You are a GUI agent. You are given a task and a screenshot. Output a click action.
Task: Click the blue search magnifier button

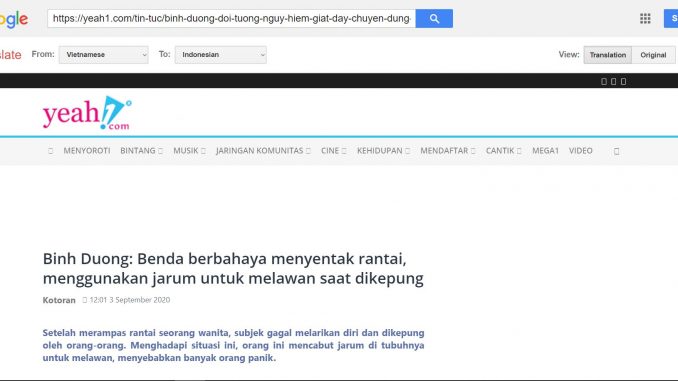point(434,19)
